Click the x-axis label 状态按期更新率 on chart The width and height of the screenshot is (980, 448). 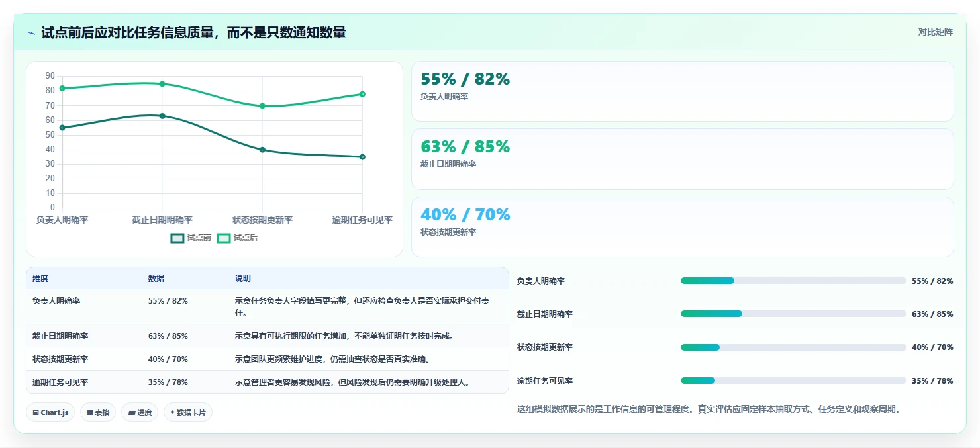pos(262,220)
